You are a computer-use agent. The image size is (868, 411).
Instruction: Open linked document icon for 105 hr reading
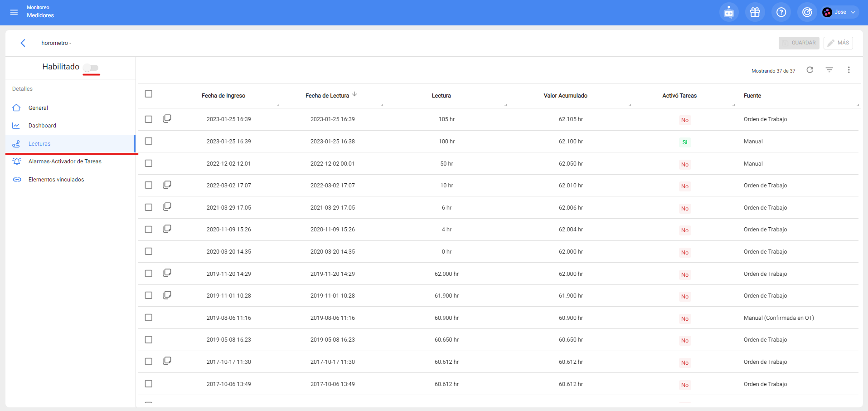(x=167, y=119)
